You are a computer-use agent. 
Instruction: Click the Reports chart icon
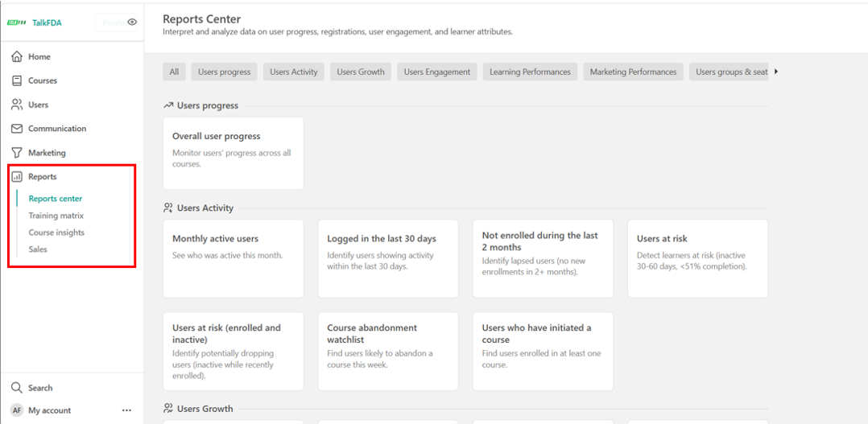(17, 177)
